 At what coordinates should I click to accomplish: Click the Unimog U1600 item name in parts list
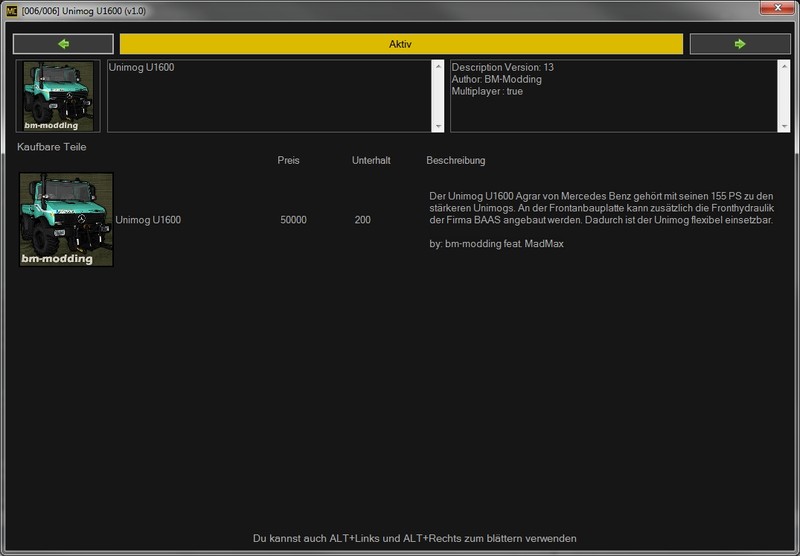click(x=148, y=220)
